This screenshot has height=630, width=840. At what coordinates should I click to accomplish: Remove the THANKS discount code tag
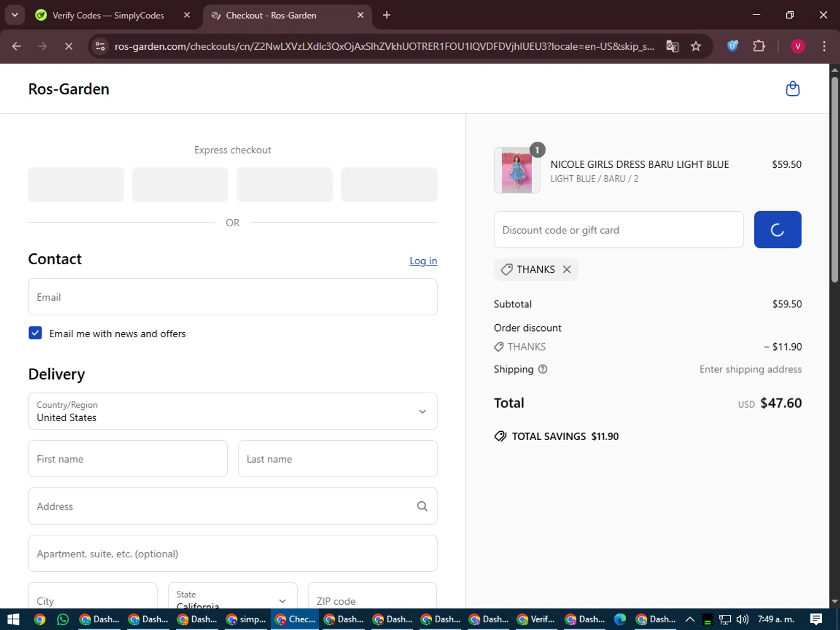(x=567, y=269)
